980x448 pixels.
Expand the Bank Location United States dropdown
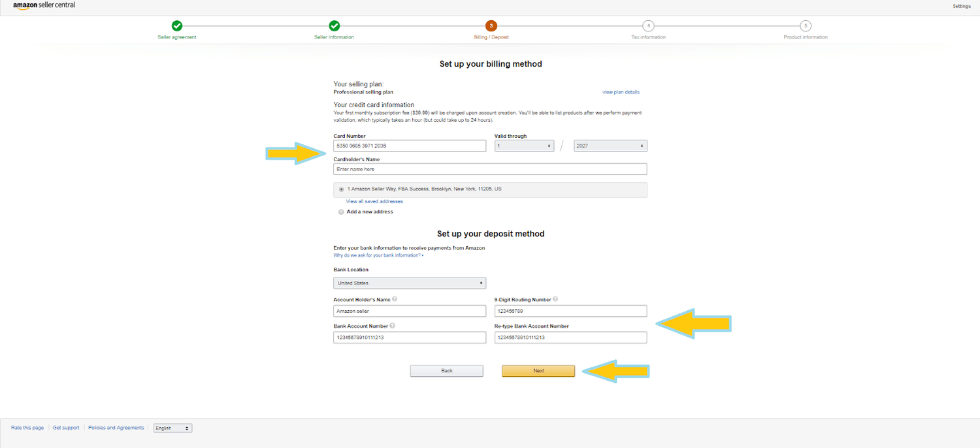[410, 283]
